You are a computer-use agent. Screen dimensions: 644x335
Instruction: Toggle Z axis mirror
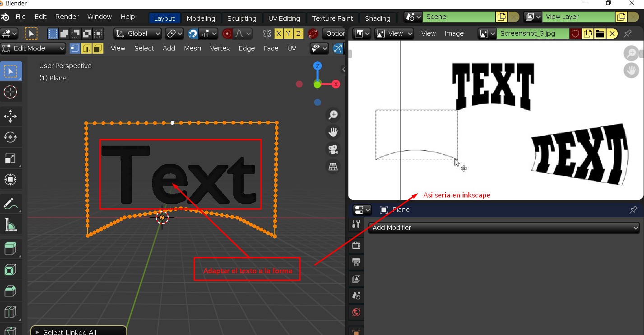299,34
